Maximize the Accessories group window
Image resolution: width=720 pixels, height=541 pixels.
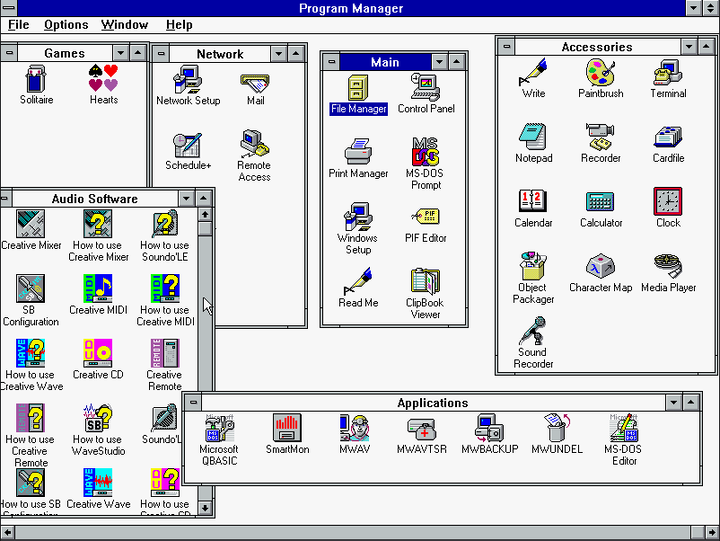pyautogui.click(x=706, y=46)
